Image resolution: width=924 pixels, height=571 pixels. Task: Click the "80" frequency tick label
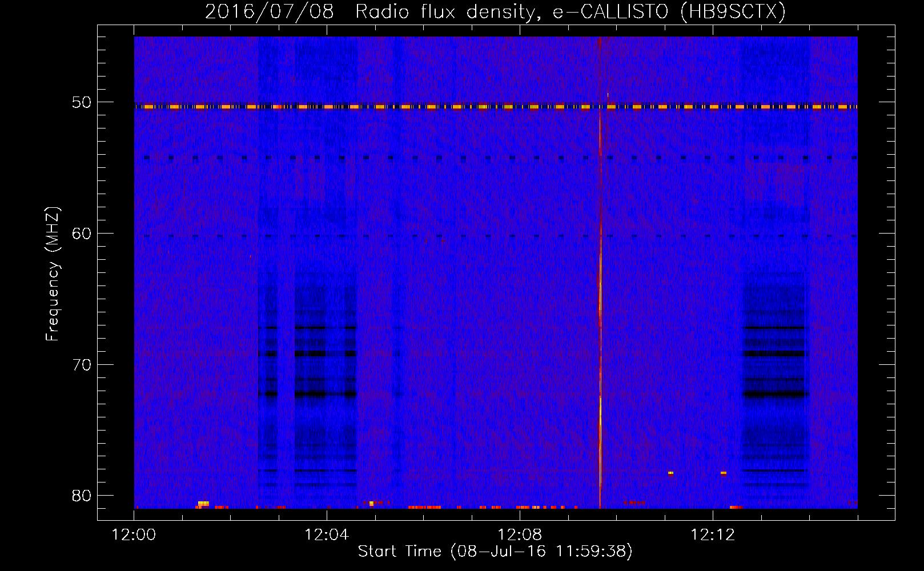tap(82, 496)
